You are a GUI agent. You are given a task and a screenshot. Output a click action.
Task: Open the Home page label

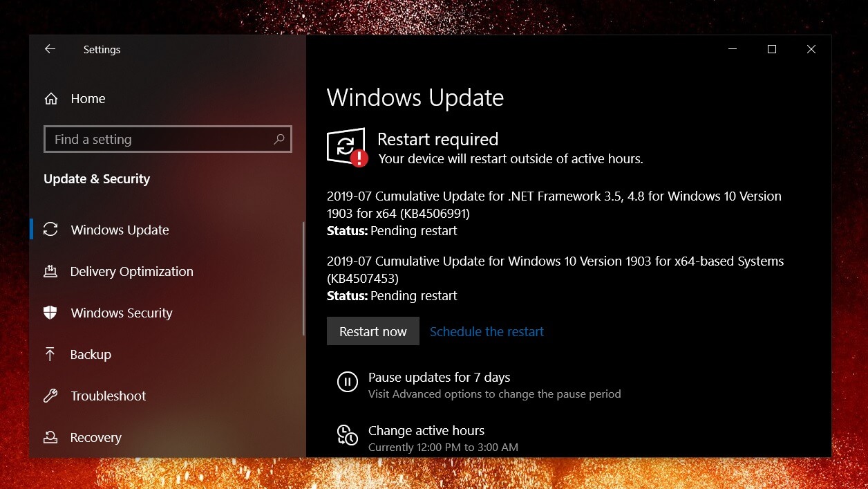click(x=88, y=99)
